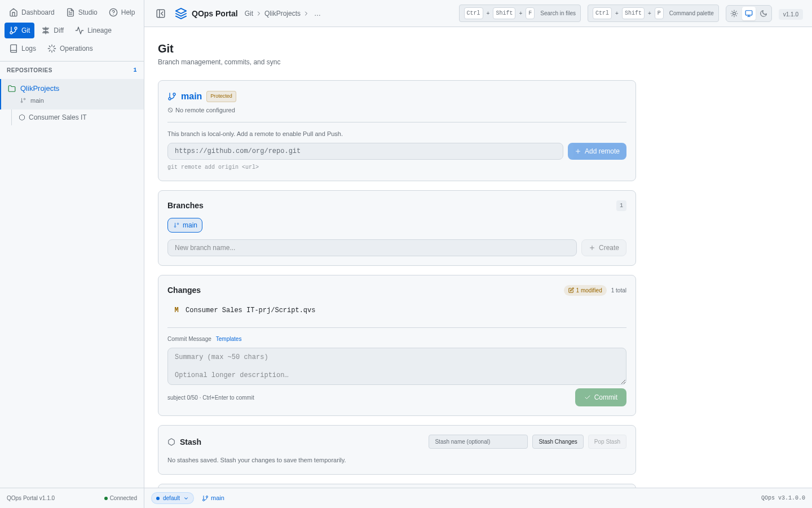Click the Pop Stash button

tap(607, 442)
